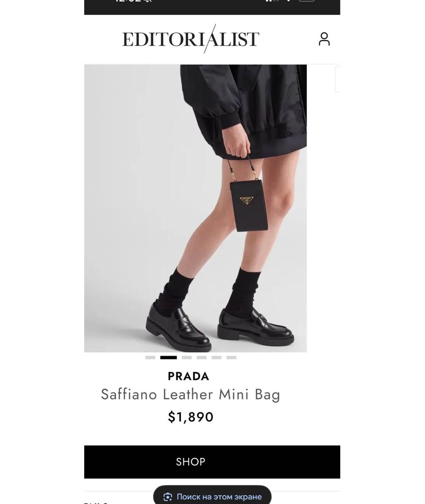Open the Saffiano Leather Mini Bag title

(190, 395)
